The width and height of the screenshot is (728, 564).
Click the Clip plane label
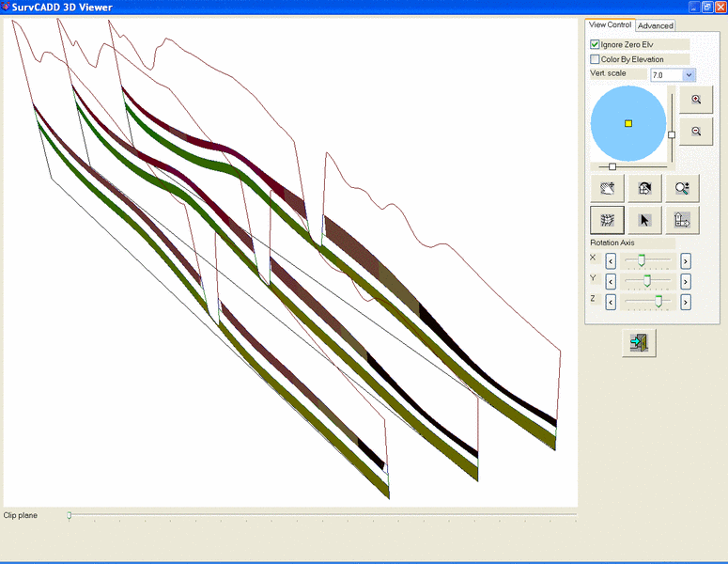click(21, 515)
